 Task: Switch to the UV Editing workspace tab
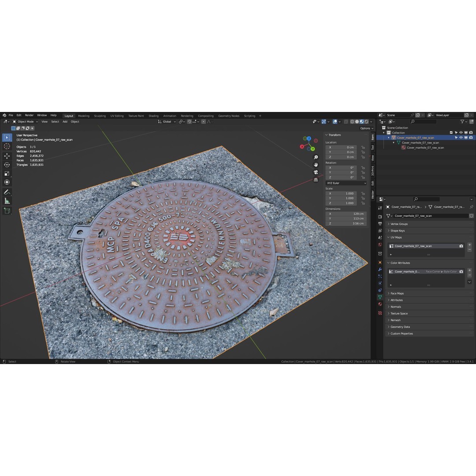click(x=117, y=116)
